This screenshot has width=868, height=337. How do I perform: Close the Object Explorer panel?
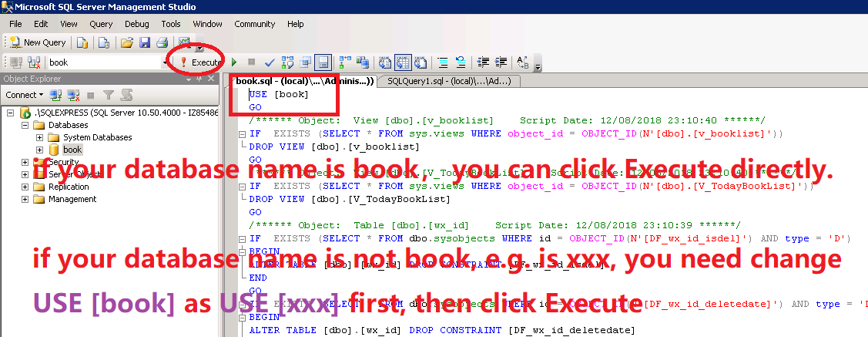(210, 79)
